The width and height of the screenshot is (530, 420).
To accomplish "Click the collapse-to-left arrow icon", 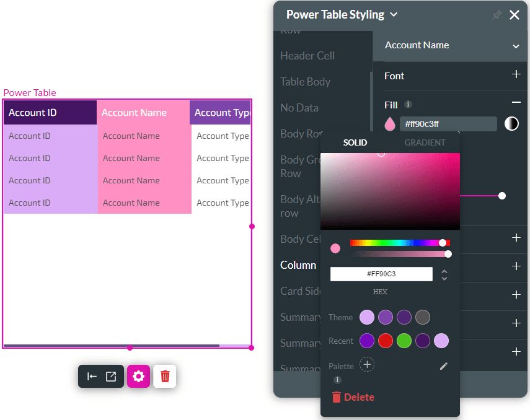I will tap(92, 376).
